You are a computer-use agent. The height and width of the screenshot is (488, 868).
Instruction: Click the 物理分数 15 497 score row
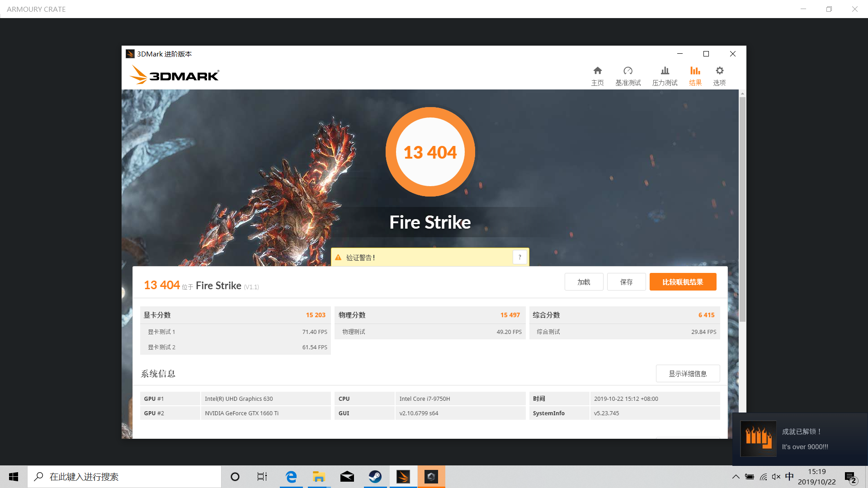pyautogui.click(x=429, y=315)
